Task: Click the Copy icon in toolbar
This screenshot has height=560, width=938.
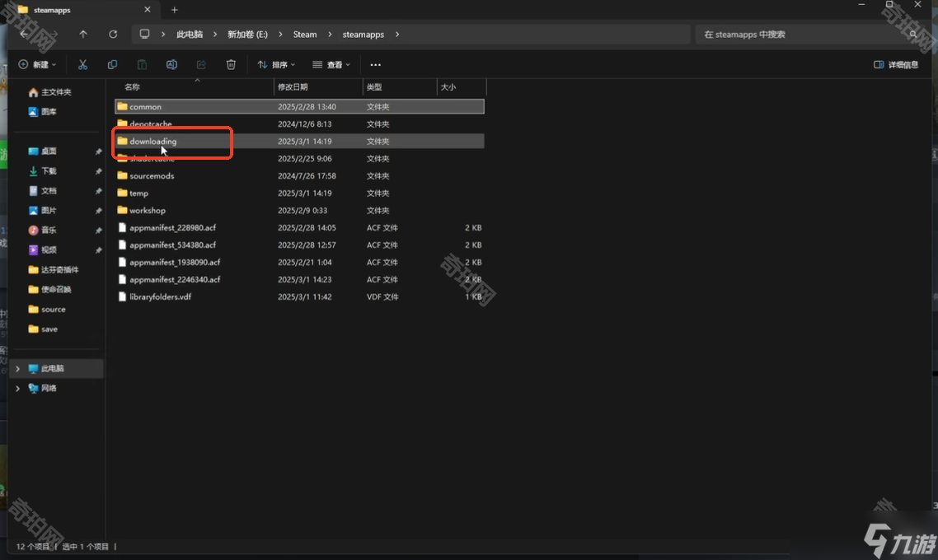Action: 112,64
